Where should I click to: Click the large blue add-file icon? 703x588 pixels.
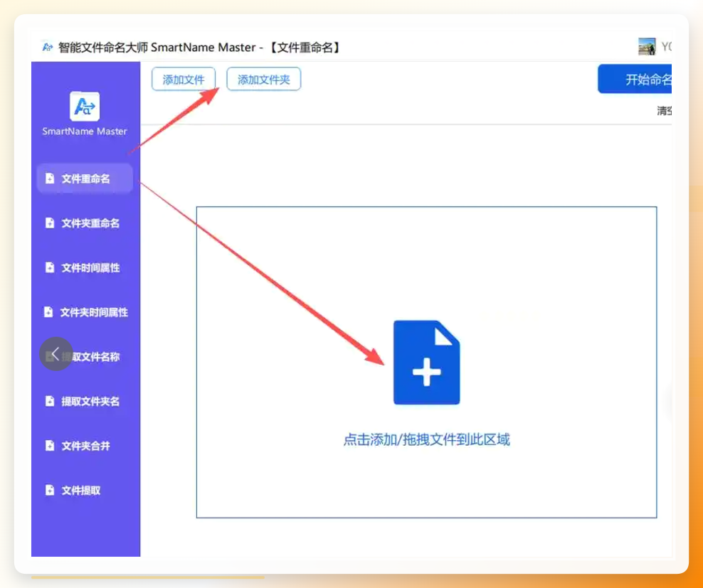point(426,362)
